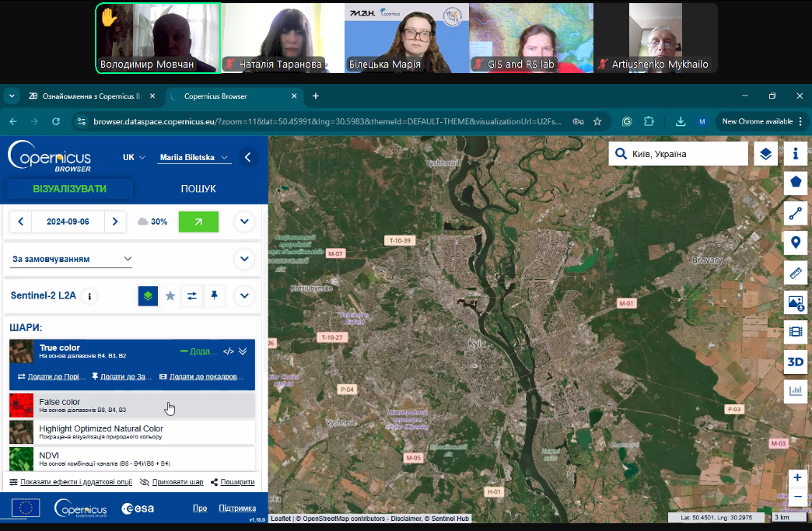Viewport: 812px width, 531px height.
Task: Select the ВІЗУАЛІЗУВАТИ tab
Action: click(x=70, y=189)
